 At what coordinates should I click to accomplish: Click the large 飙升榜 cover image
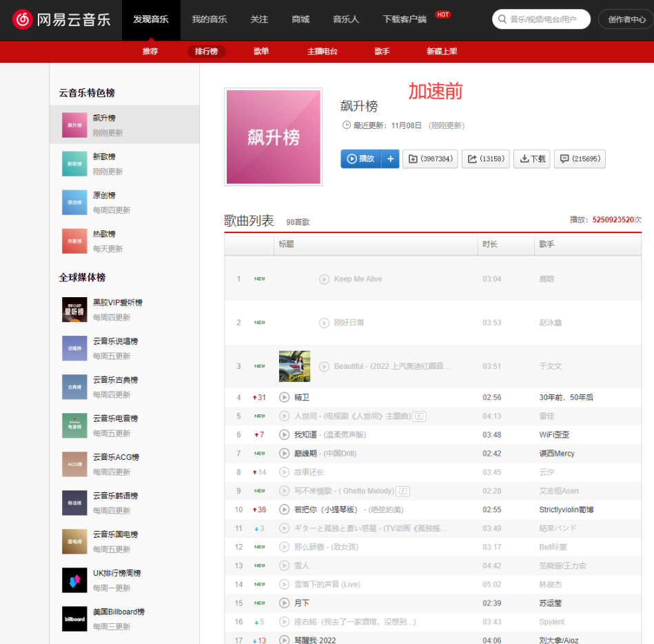(273, 137)
